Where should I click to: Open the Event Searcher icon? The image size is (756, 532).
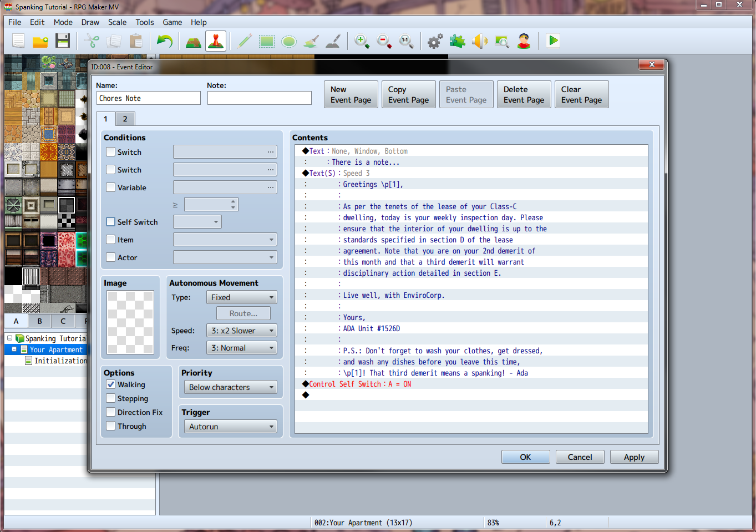(x=502, y=41)
